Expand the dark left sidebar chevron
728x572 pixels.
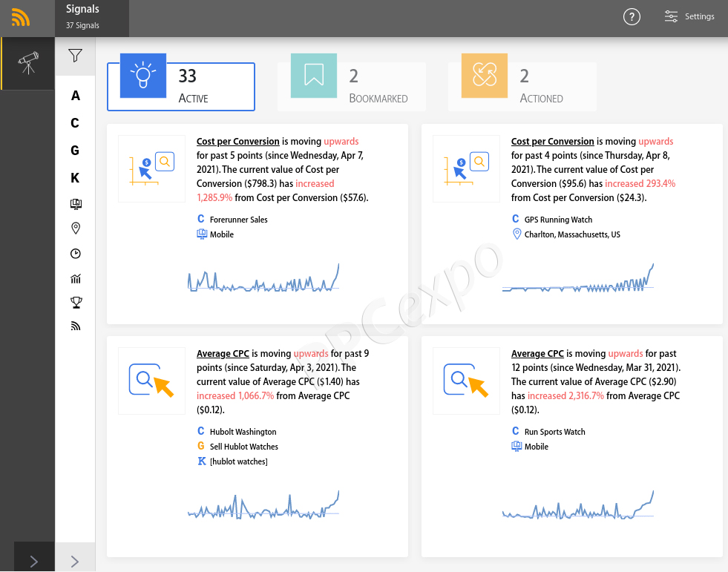34,562
